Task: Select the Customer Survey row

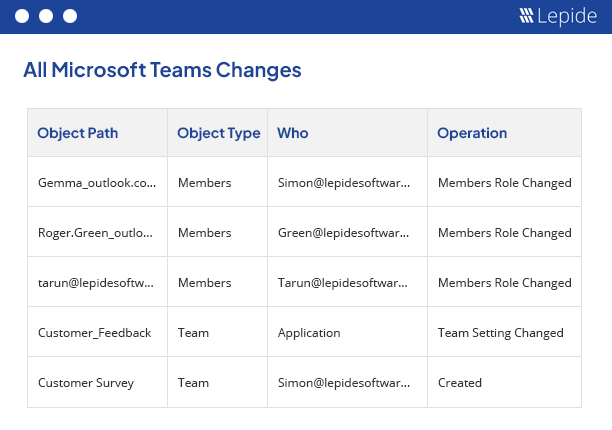Action: 304,382
